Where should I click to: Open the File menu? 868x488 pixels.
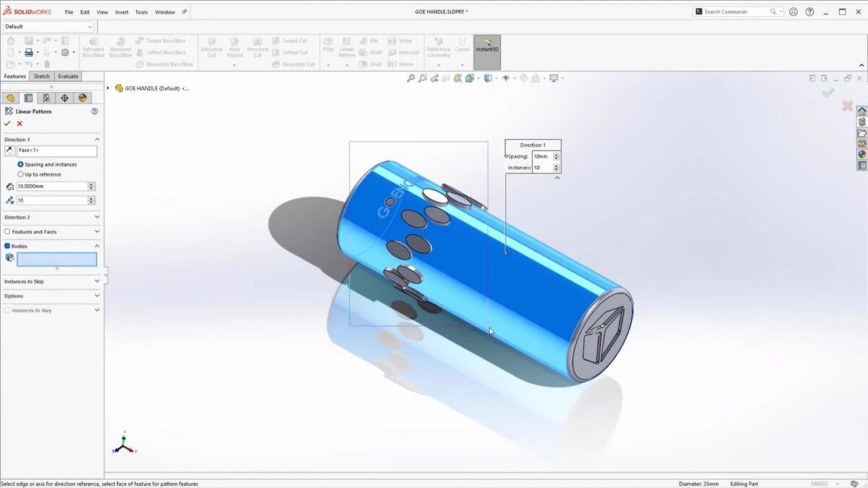pyautogui.click(x=69, y=12)
